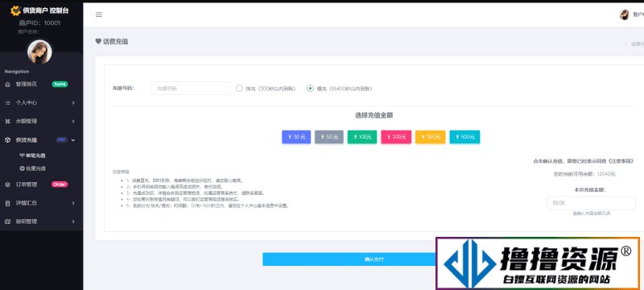
Task: Click the home icon beside 管理首页
Action: point(7,85)
